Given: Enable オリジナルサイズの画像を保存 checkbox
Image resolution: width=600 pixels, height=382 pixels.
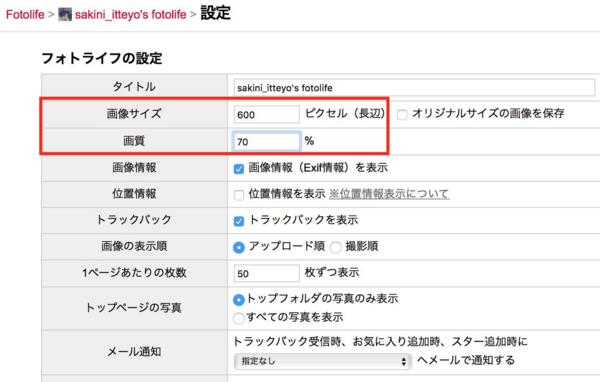Looking at the screenshot, I should (402, 114).
